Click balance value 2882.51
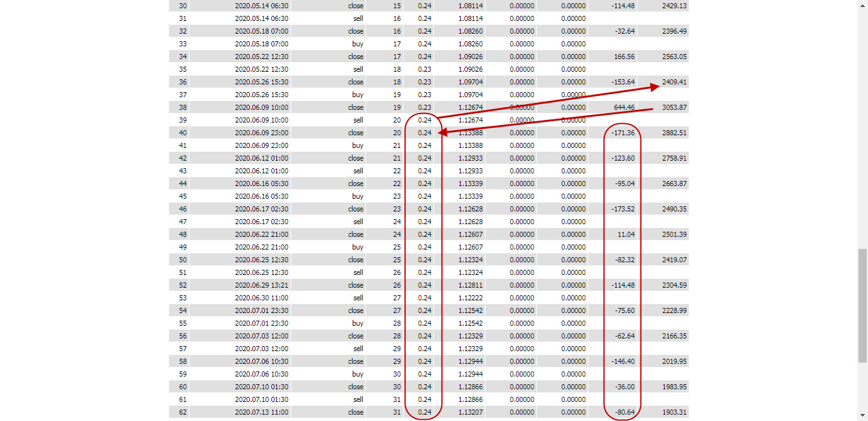868x421 pixels. point(674,133)
